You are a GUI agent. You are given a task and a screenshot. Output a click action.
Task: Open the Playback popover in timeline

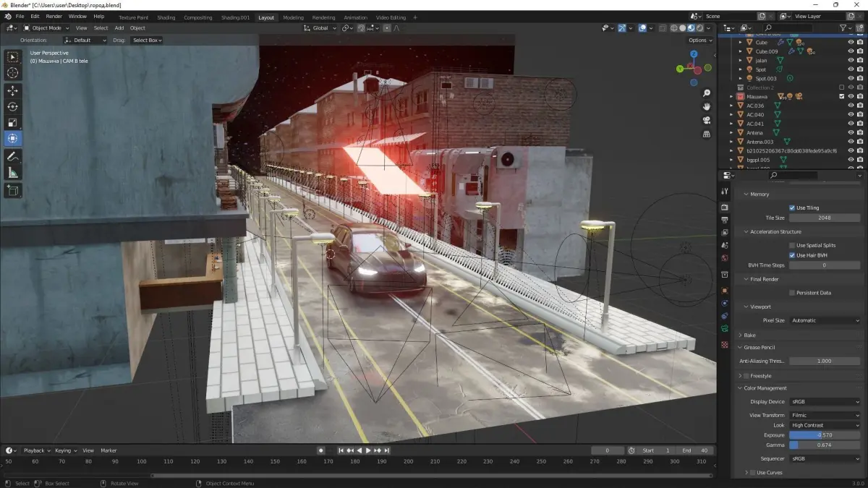click(35, 450)
